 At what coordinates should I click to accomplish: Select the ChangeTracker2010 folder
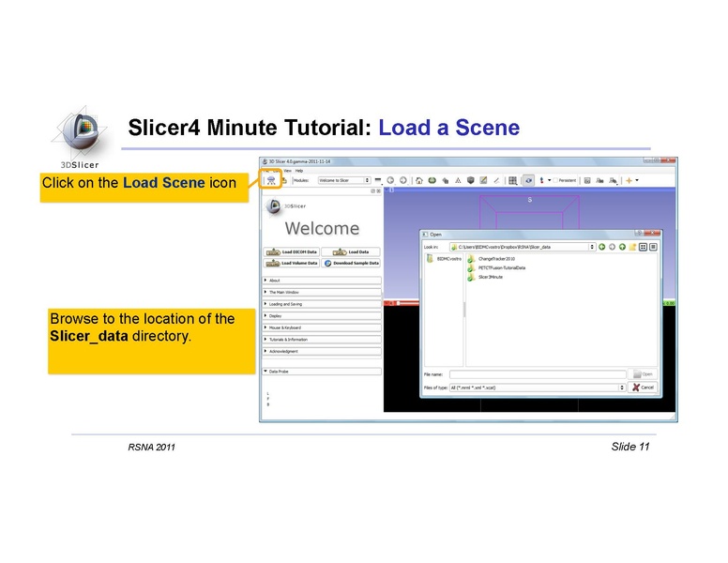click(x=492, y=259)
